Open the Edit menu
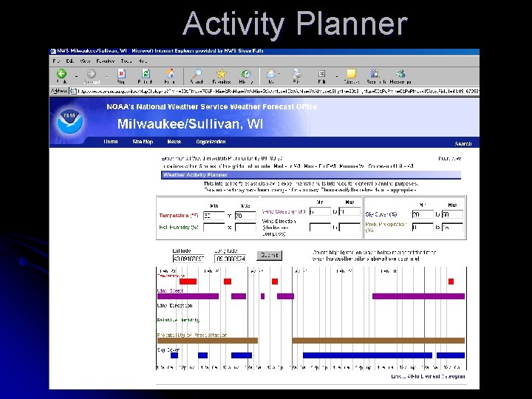 tap(70, 61)
